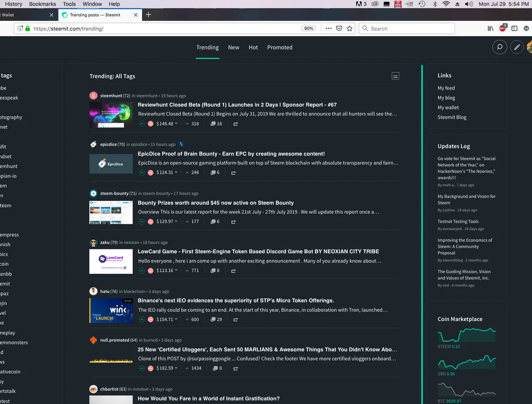The image size is (532, 404).
Task: Click the Firefox Search field
Action: coord(407,28)
